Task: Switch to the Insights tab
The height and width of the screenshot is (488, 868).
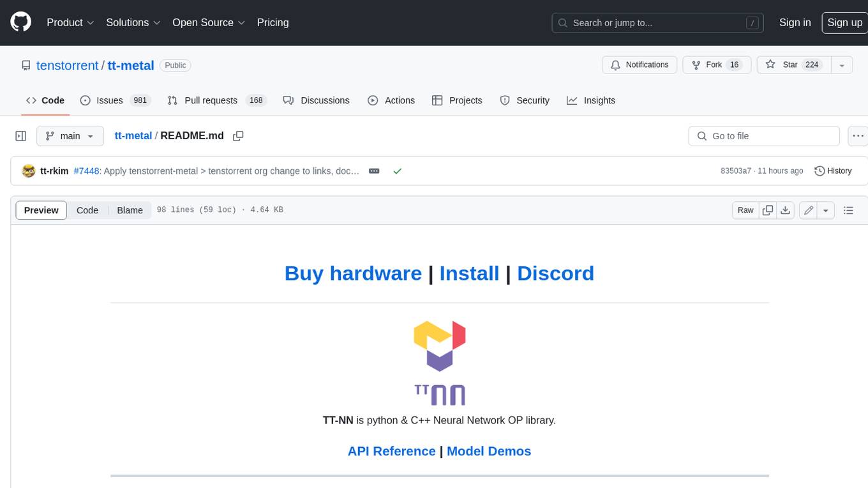Action: [x=591, y=100]
